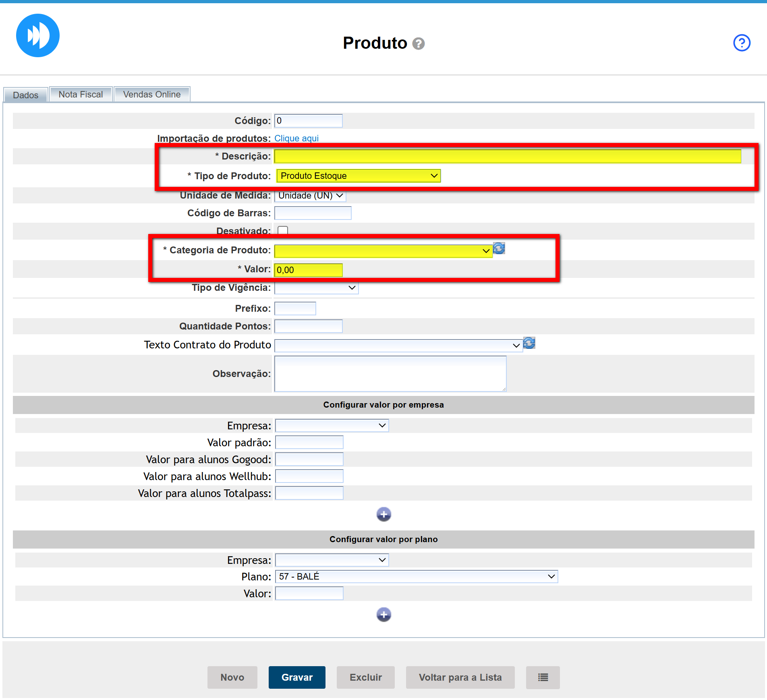Add value configuration by plano with plus icon
The image size is (767, 700).
[383, 615]
